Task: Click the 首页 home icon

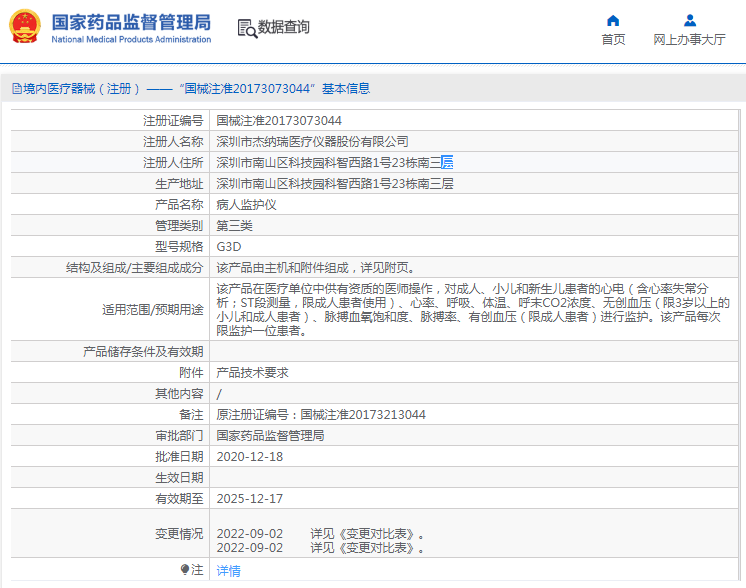Action: tap(613, 20)
